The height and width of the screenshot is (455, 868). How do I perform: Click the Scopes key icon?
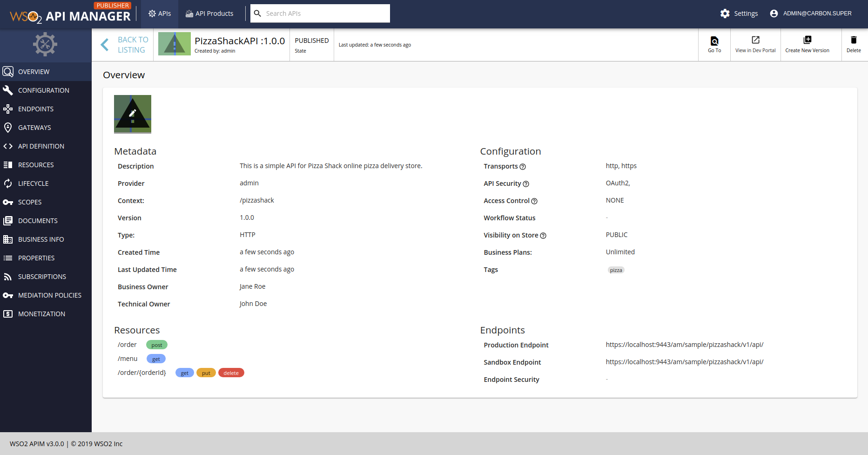point(8,202)
